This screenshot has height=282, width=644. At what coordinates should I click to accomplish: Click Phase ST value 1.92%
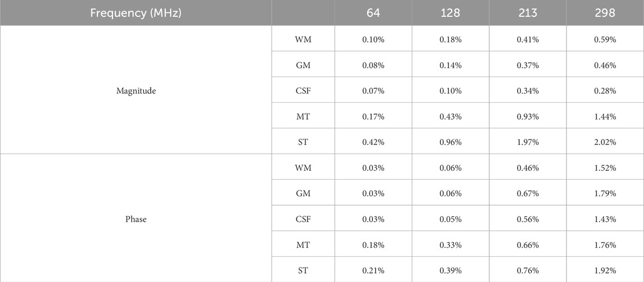(605, 270)
